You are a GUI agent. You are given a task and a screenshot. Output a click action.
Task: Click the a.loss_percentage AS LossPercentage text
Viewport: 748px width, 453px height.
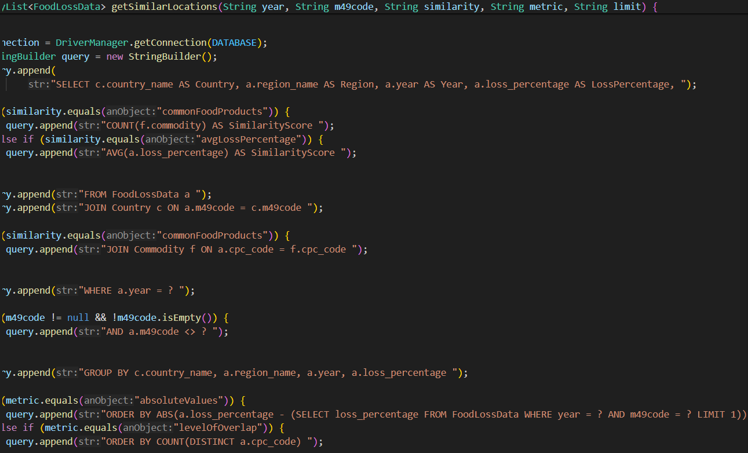point(574,84)
